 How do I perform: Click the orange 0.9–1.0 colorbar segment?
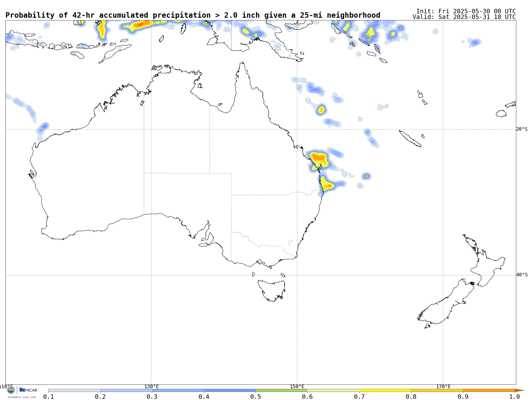(489, 390)
